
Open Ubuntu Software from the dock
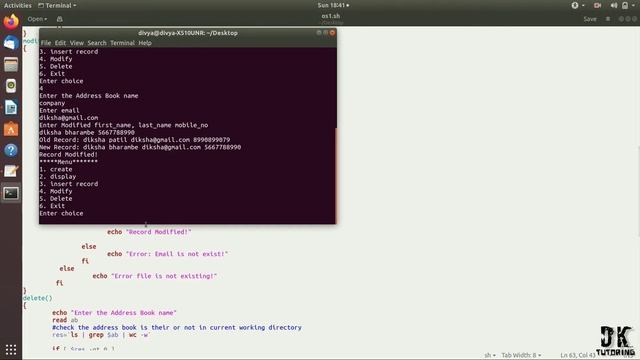[11, 129]
